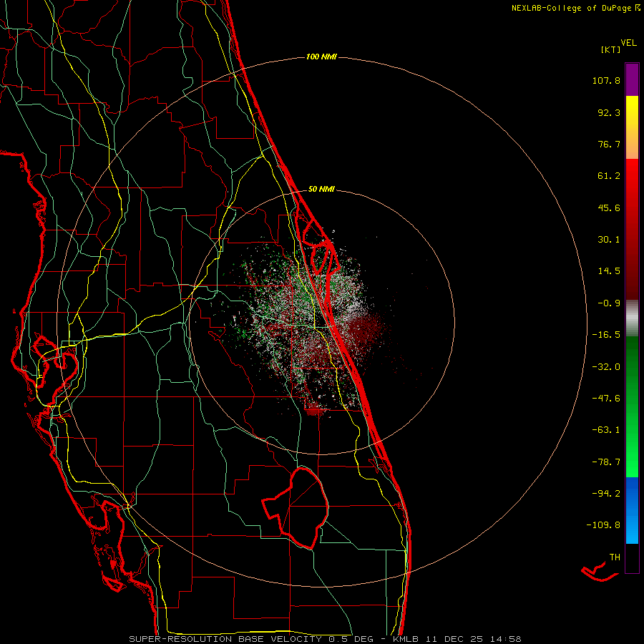Click the blue segment of the color bar
Screen dimensions: 644x644
632,510
